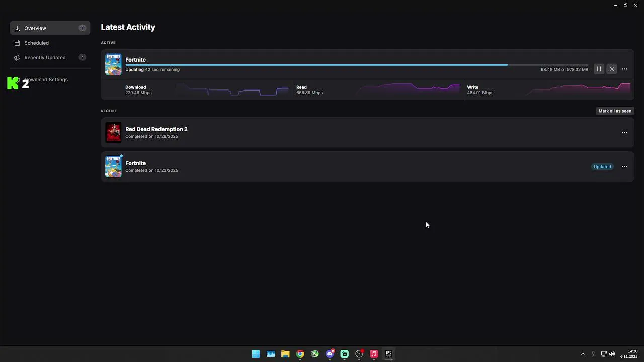Open Google Chrome from taskbar
This screenshot has width=644, height=362.
coord(300,354)
